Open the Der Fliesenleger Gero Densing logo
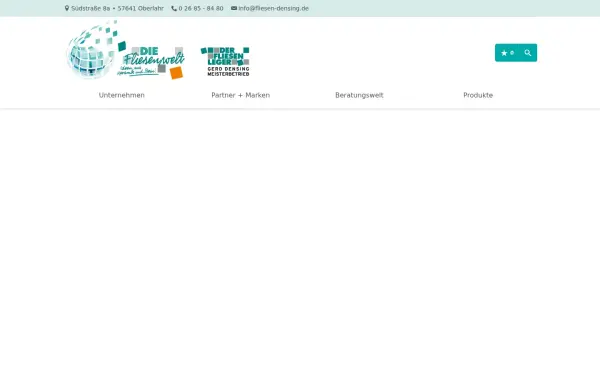 225,61
